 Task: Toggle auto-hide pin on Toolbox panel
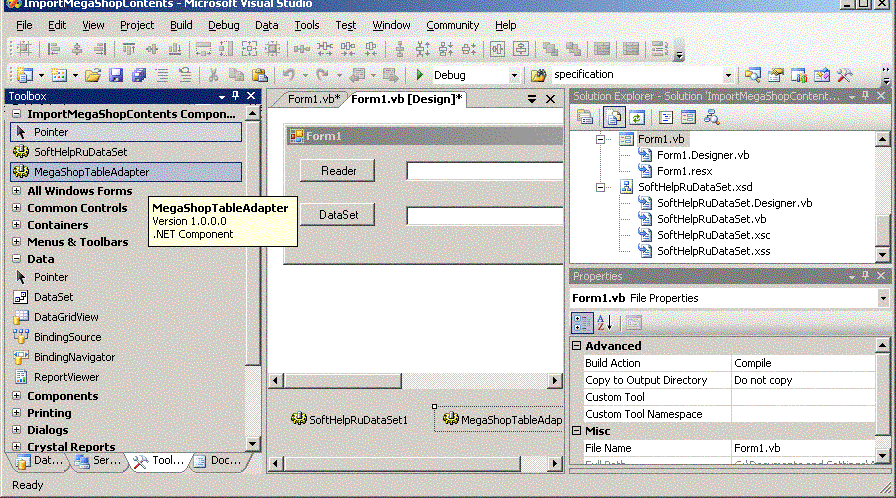coord(235,96)
